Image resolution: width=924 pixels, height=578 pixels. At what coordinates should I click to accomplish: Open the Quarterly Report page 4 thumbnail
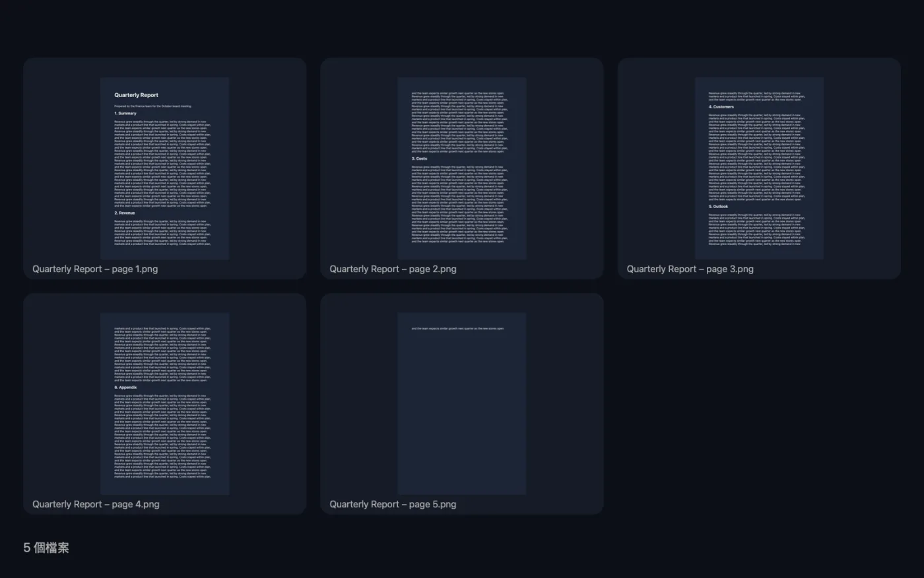tap(165, 404)
